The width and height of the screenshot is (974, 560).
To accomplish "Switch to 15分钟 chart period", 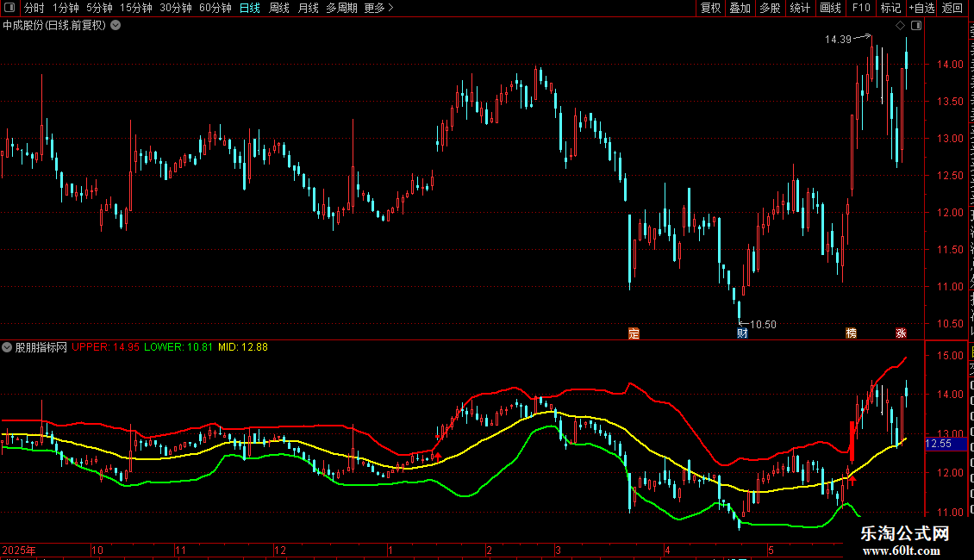I will pyautogui.click(x=136, y=8).
